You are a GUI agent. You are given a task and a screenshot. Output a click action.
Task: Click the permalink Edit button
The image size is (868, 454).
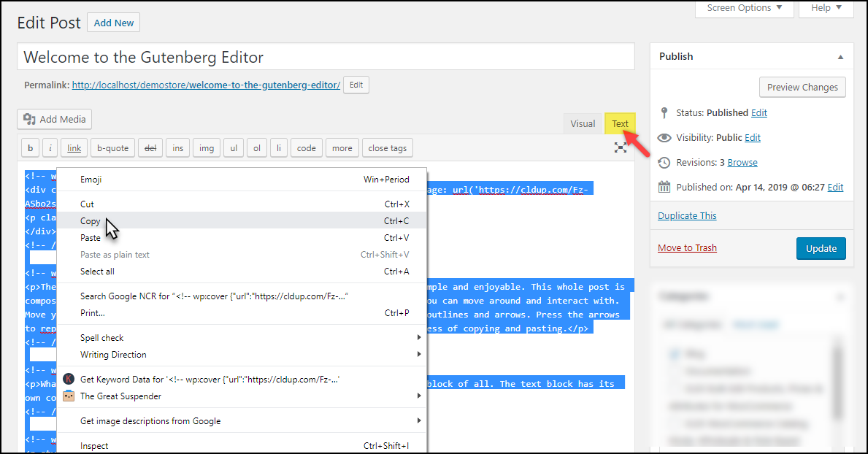tap(356, 85)
